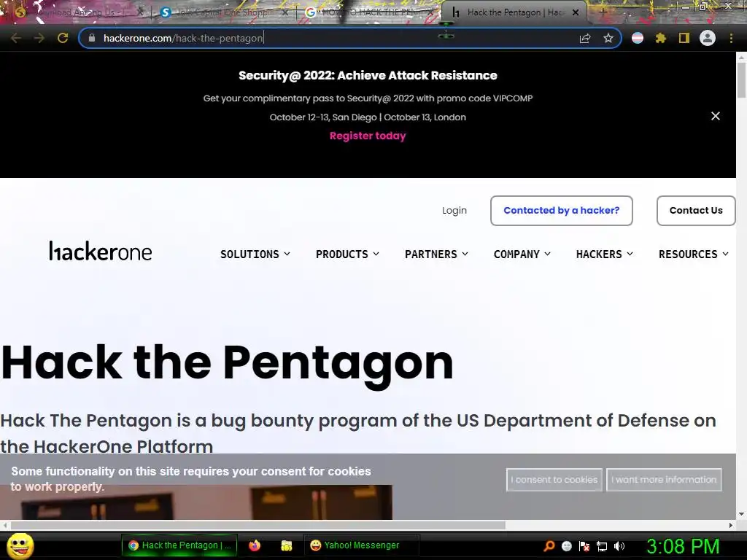Screen dimensions: 747x560
Task: Launch Firefox from the taskbar
Action: 255,545
